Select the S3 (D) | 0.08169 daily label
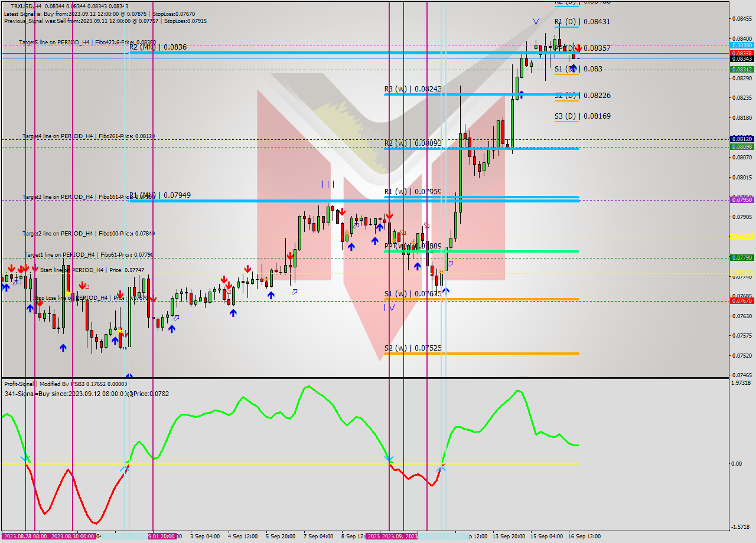This screenshot has width=756, height=543. 582,116
